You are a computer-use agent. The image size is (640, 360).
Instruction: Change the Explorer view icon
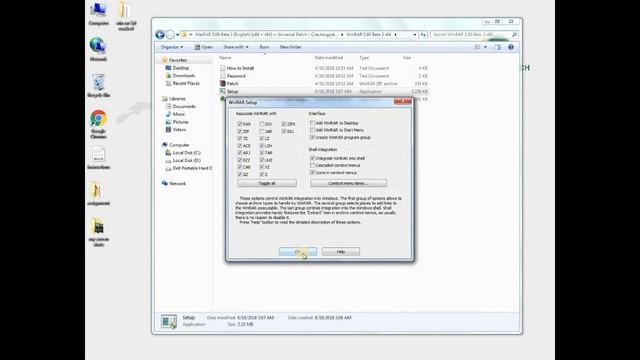477,47
